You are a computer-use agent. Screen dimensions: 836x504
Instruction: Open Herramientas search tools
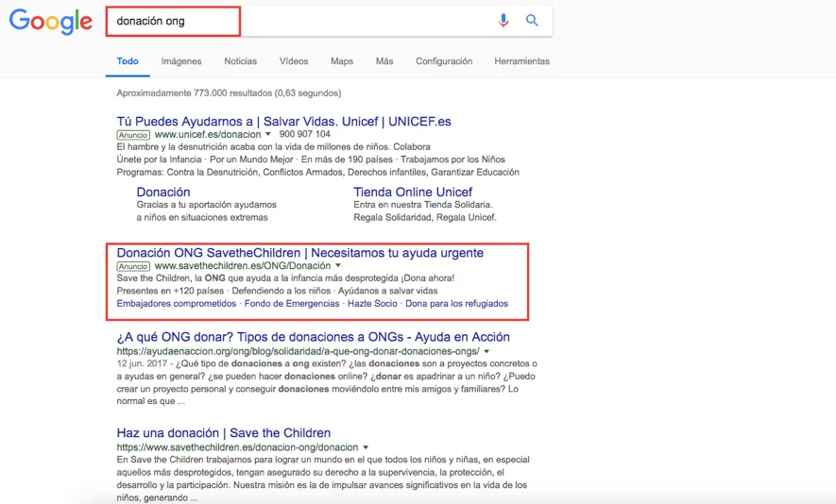522,61
